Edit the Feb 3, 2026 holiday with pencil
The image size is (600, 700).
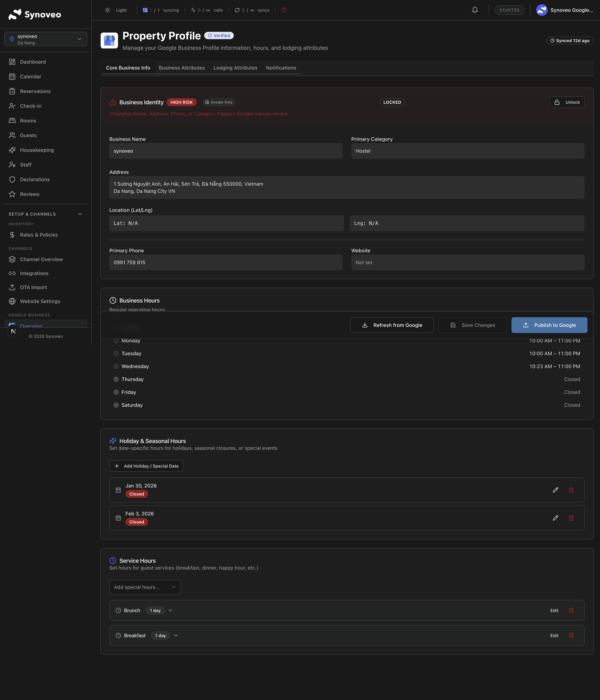click(x=555, y=518)
